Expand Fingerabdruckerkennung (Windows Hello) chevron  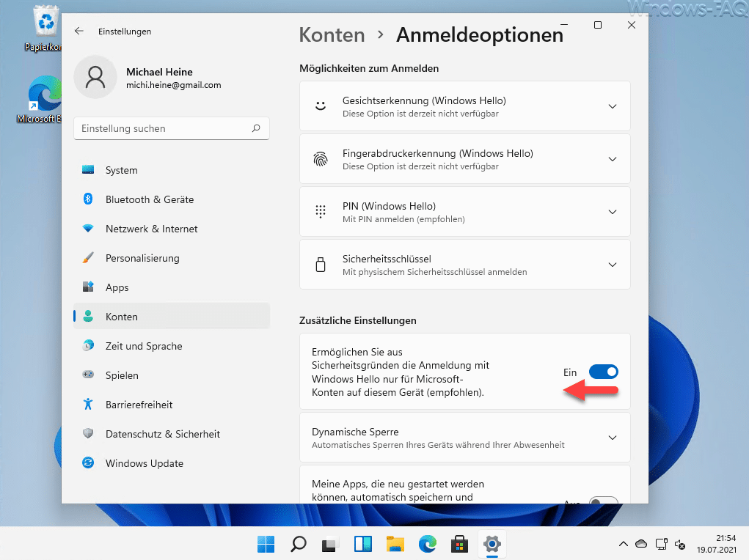[613, 159]
